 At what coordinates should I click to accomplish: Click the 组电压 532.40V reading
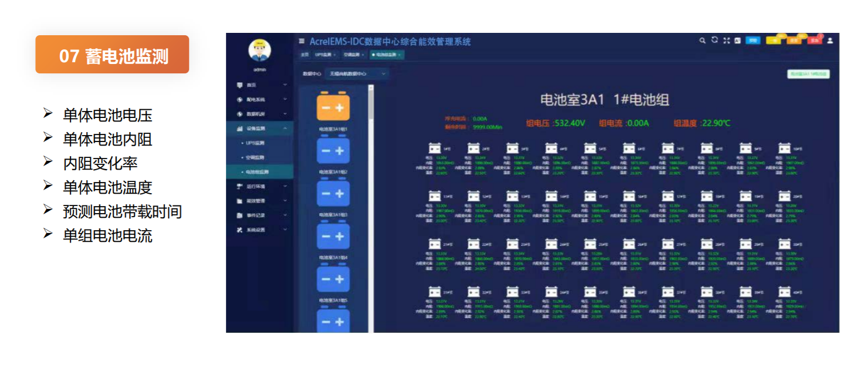coord(555,123)
